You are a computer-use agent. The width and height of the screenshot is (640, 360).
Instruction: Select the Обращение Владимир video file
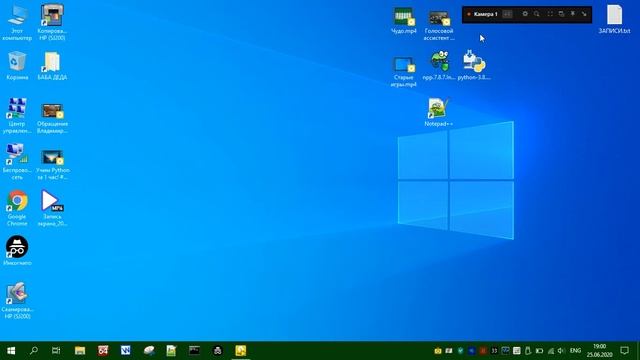point(52,118)
